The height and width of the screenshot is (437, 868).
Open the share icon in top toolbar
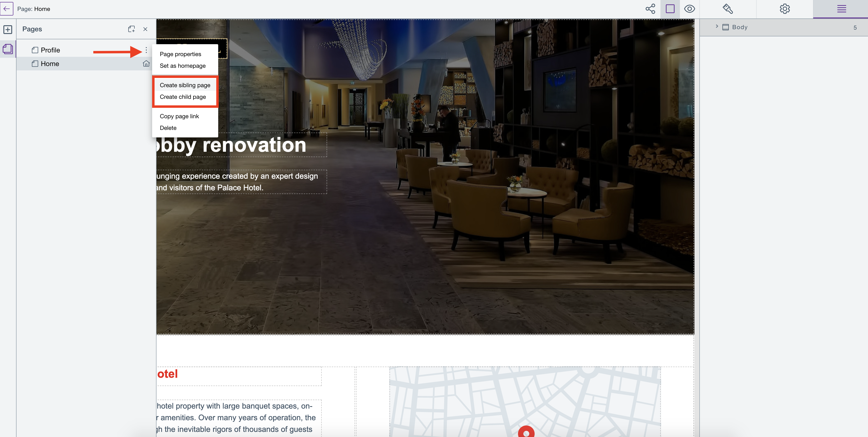point(650,9)
